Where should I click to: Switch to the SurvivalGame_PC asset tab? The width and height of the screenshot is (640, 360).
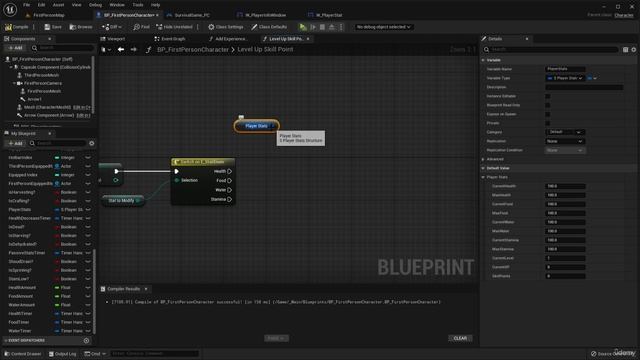click(188, 15)
